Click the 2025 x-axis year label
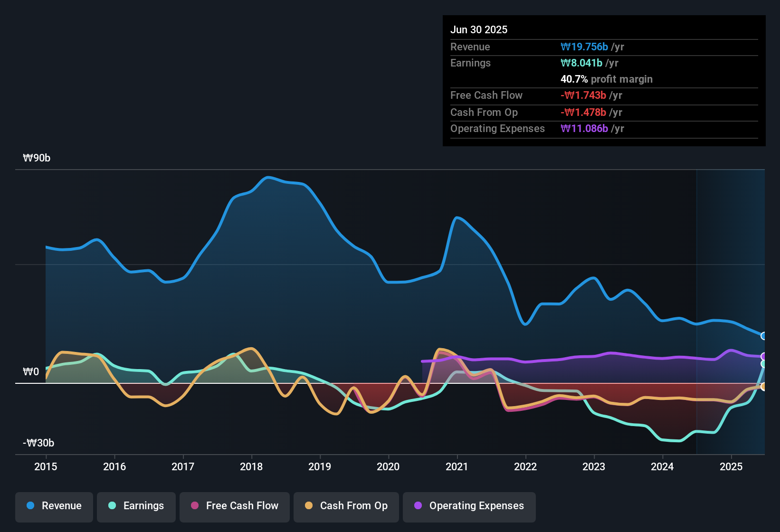 click(x=731, y=466)
